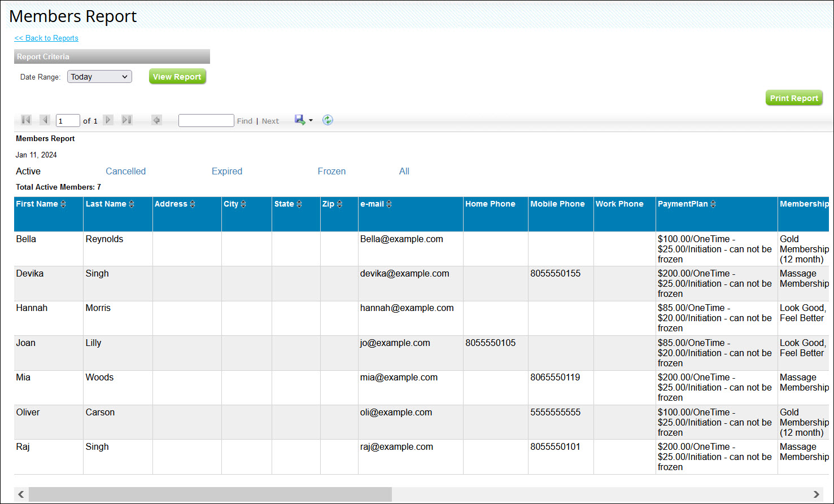Switch to the Cancelled members tab
Image resolution: width=834 pixels, height=504 pixels.
click(125, 171)
